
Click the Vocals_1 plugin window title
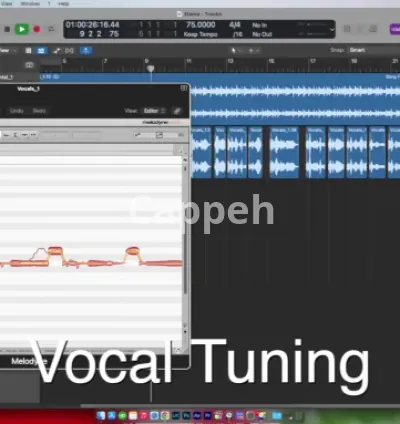click(28, 89)
